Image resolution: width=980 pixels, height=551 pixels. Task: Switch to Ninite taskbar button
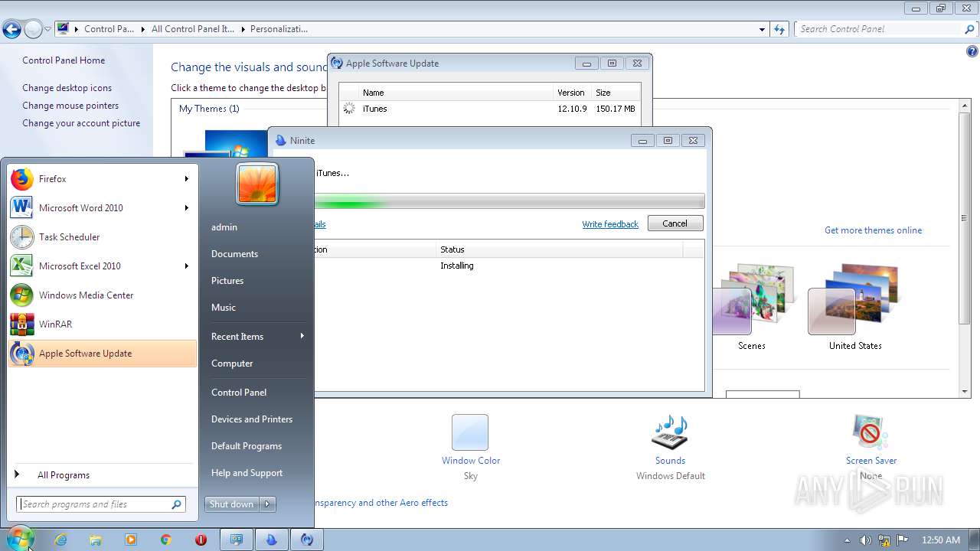coord(272,540)
